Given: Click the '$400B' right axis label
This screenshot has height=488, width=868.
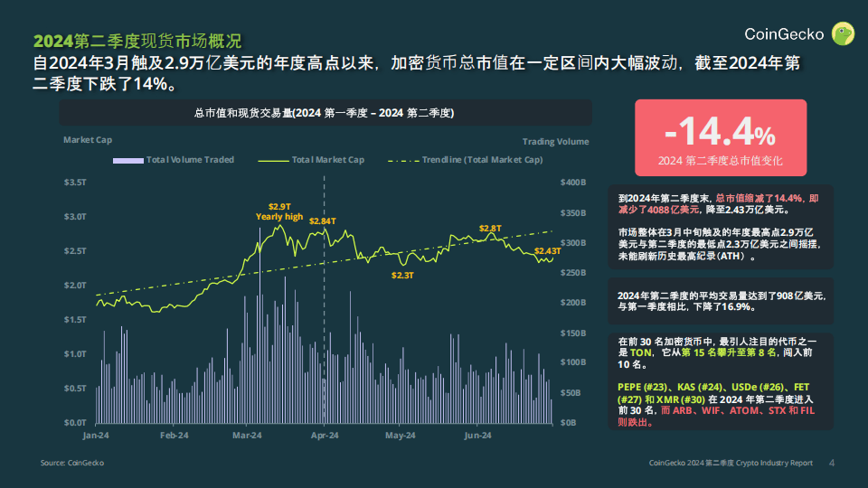Looking at the screenshot, I should click(x=573, y=183).
